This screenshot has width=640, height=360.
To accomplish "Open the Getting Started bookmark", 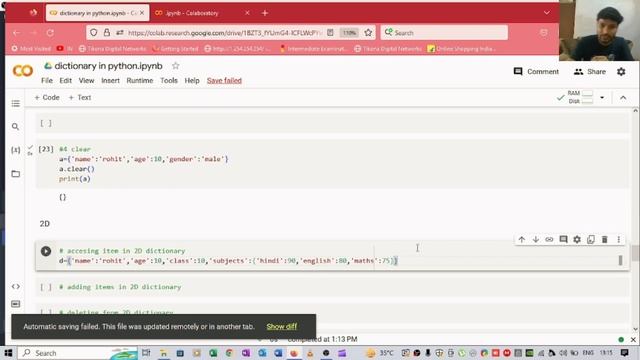I will (x=176, y=49).
